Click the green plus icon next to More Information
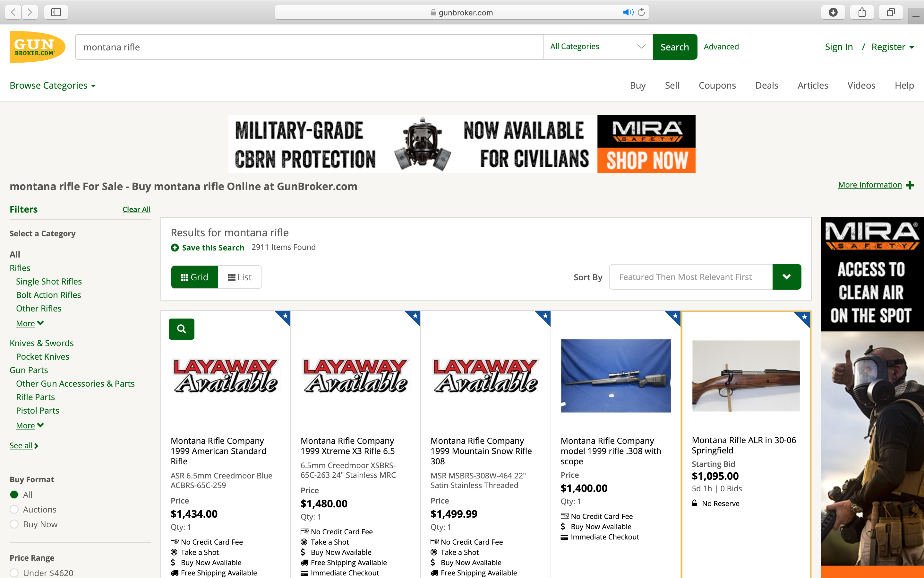Screen dimensions: 924x578 click(910, 185)
